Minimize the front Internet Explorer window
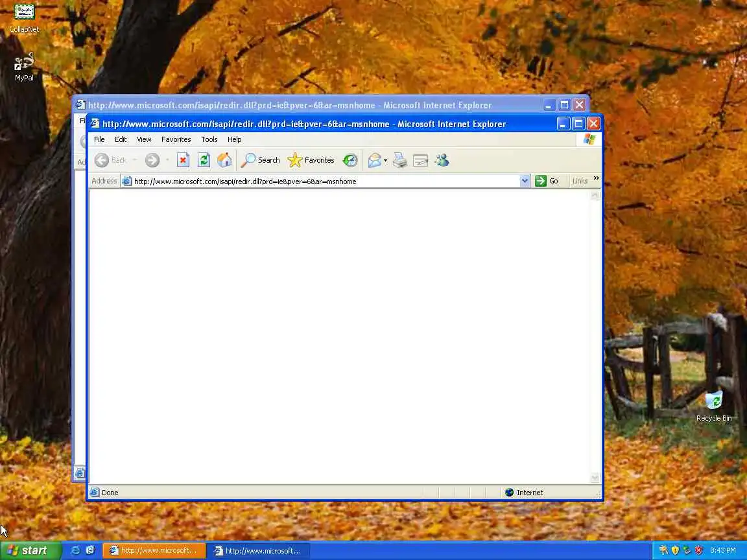 click(563, 124)
